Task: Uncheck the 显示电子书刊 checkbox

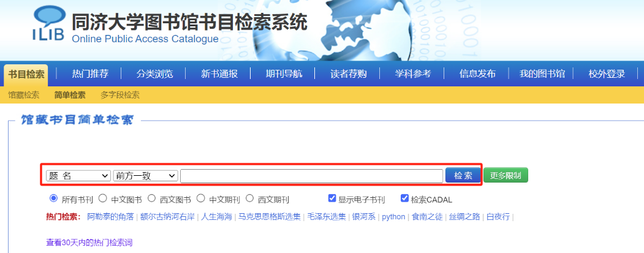Action: (332, 198)
